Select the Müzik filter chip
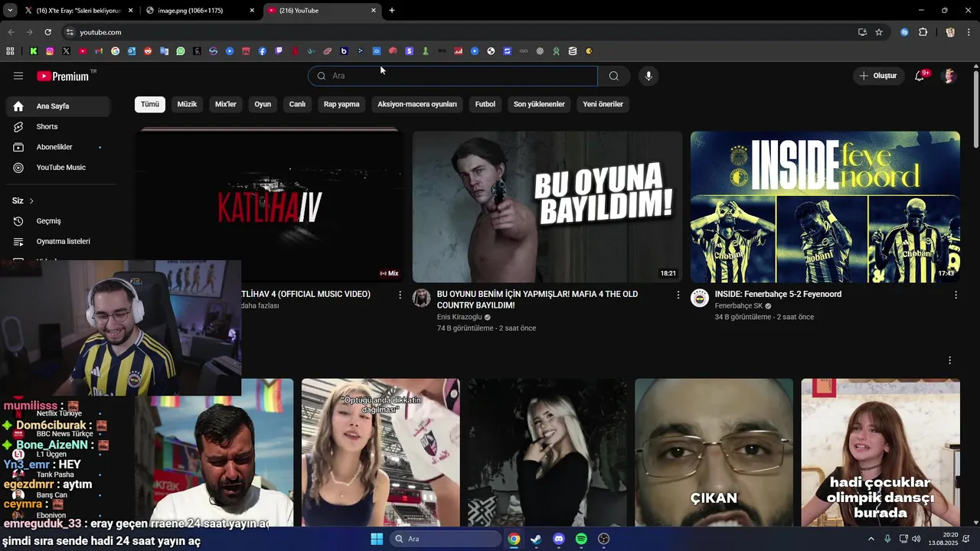 (x=188, y=104)
